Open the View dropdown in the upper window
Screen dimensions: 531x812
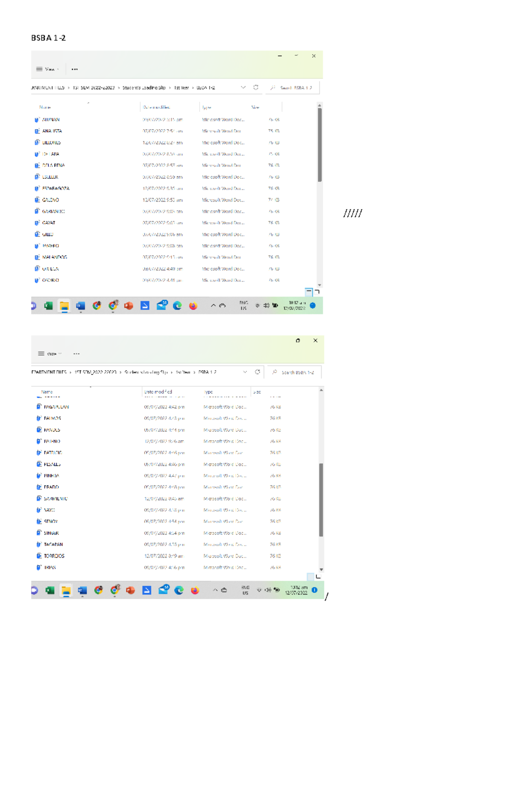[48, 69]
